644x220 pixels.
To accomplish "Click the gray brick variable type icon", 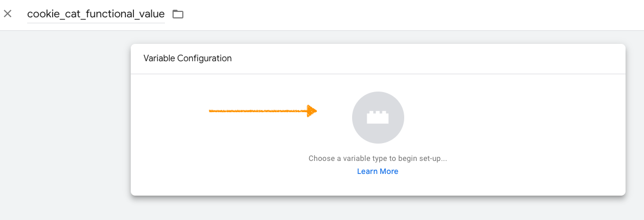I will (x=378, y=117).
